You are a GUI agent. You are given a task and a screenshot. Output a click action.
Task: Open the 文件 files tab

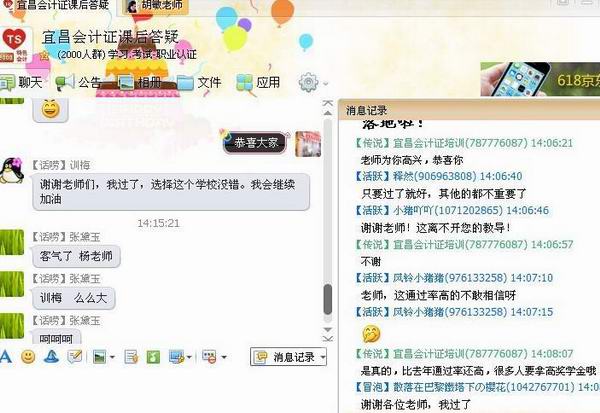[x=199, y=82]
